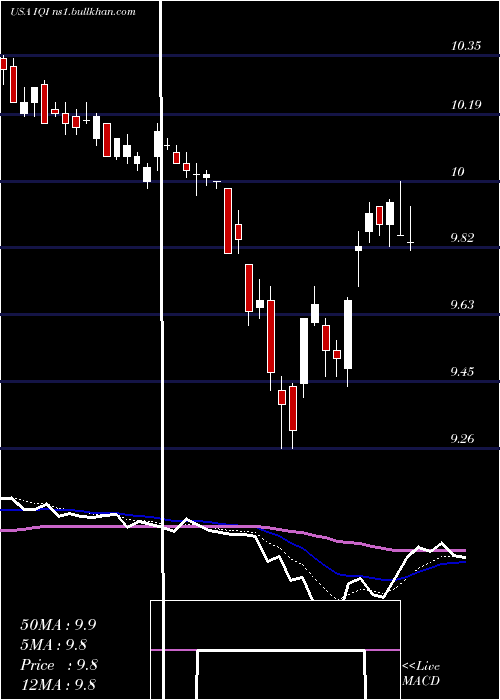
Task: Click the 10.19 price axis label
Action: coord(466,105)
